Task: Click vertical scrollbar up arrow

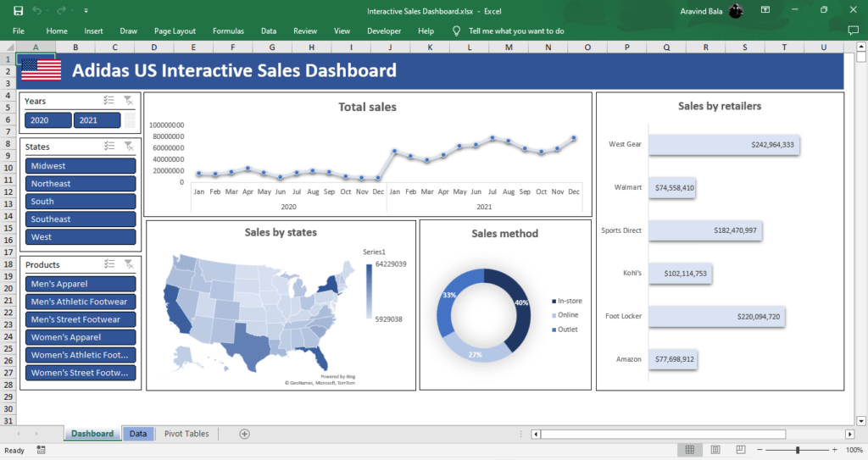Action: tap(861, 47)
